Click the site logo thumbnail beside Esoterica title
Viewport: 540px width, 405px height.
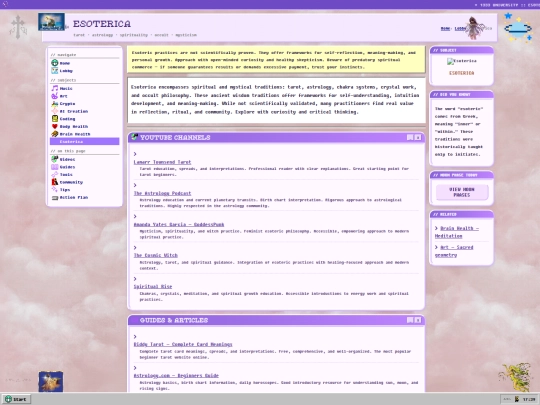coord(51,22)
